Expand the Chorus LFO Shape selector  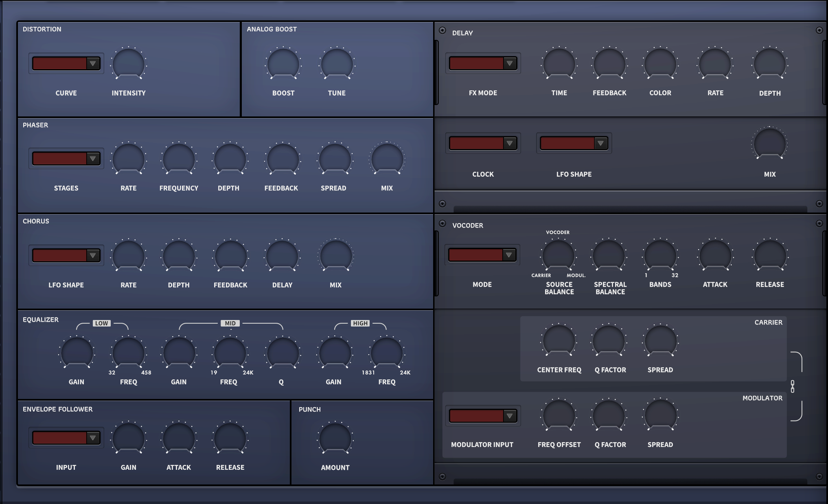click(66, 255)
